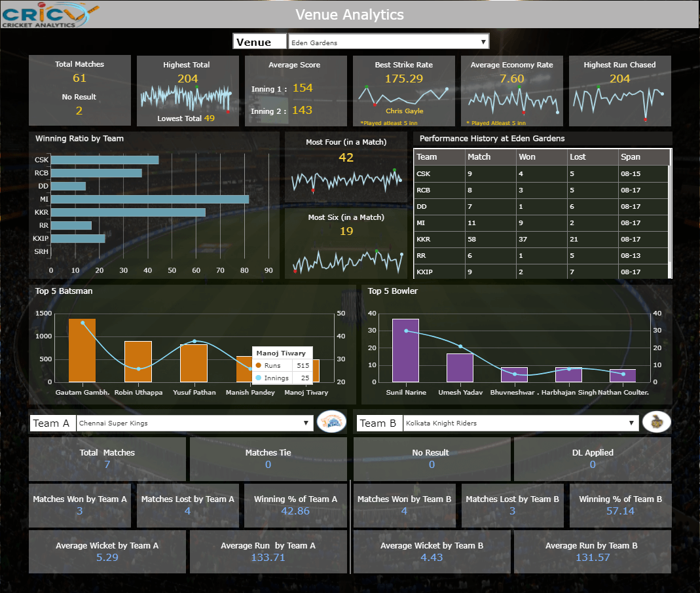The height and width of the screenshot is (593, 700).
Task: Click Average Run by Team A 133.71
Action: (x=268, y=557)
